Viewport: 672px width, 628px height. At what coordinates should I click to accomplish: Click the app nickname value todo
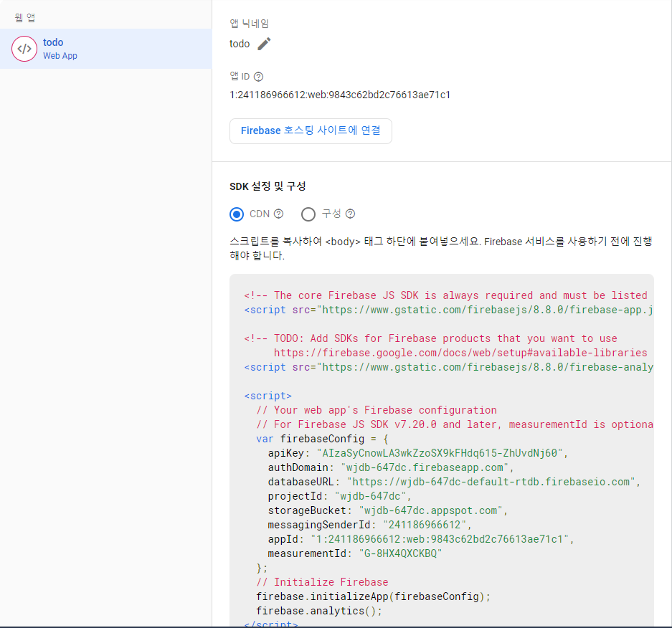[x=240, y=44]
